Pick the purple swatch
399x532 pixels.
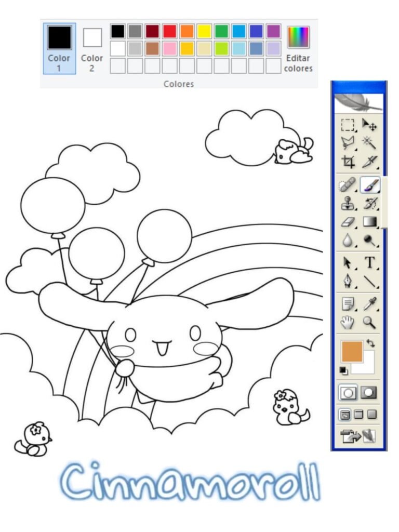(273, 31)
